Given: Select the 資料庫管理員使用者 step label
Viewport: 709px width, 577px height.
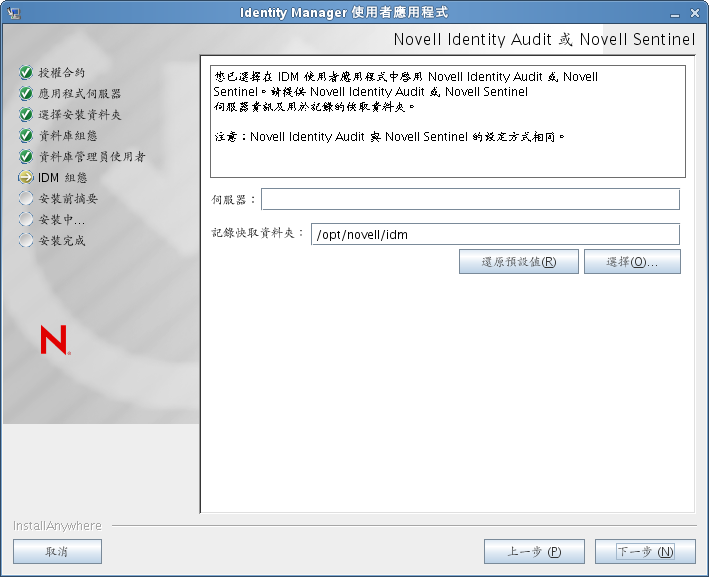Looking at the screenshot, I should (92, 156).
